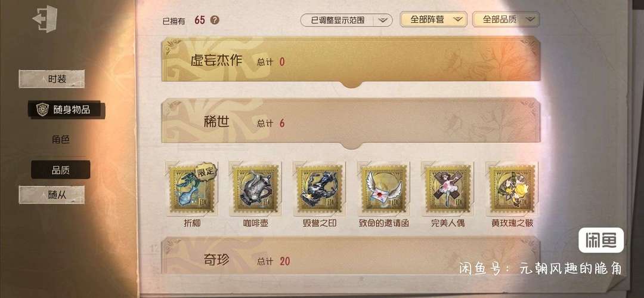
Task: Sort by 角色 option
Action: pos(60,140)
